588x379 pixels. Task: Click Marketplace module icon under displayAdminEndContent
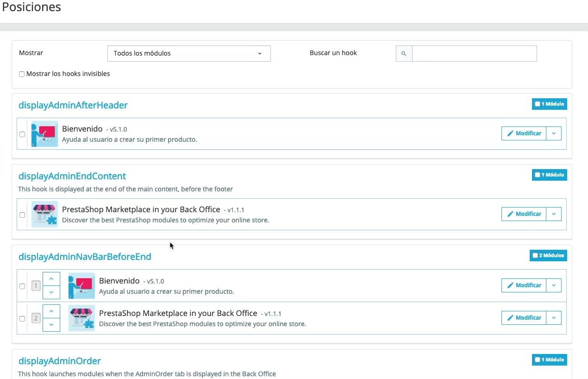coord(44,214)
